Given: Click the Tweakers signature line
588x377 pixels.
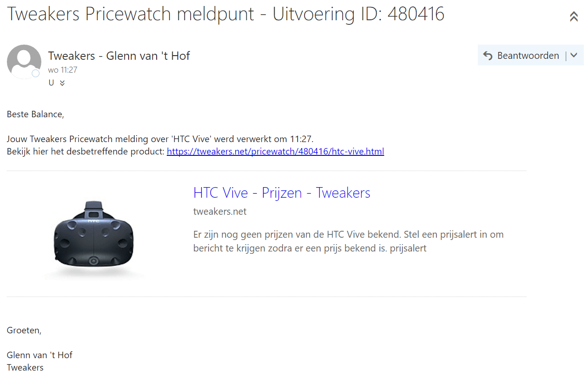Looking at the screenshot, I should pyautogui.click(x=25, y=368).
